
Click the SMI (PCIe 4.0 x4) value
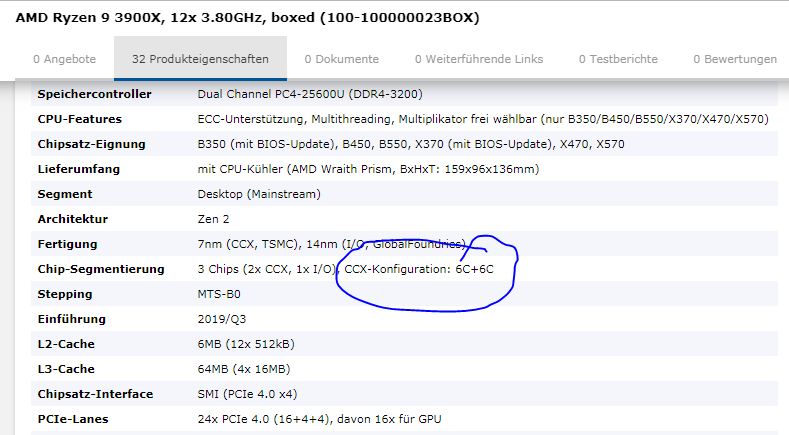[248, 394]
